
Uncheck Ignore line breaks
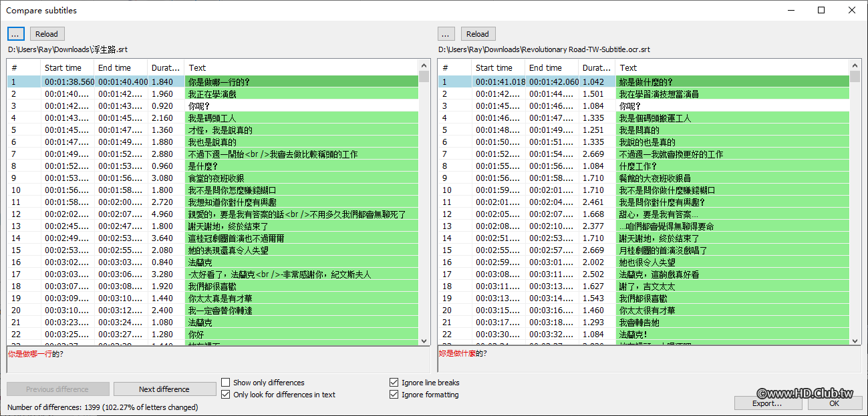tap(394, 383)
